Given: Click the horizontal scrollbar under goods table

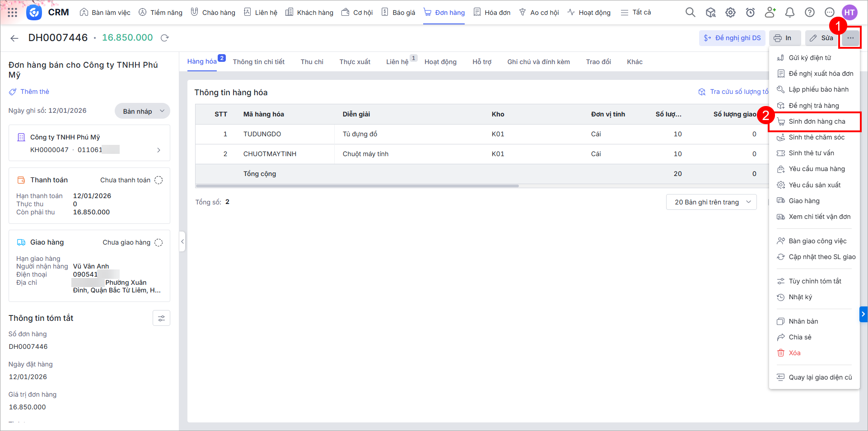Looking at the screenshot, I should click(x=357, y=186).
